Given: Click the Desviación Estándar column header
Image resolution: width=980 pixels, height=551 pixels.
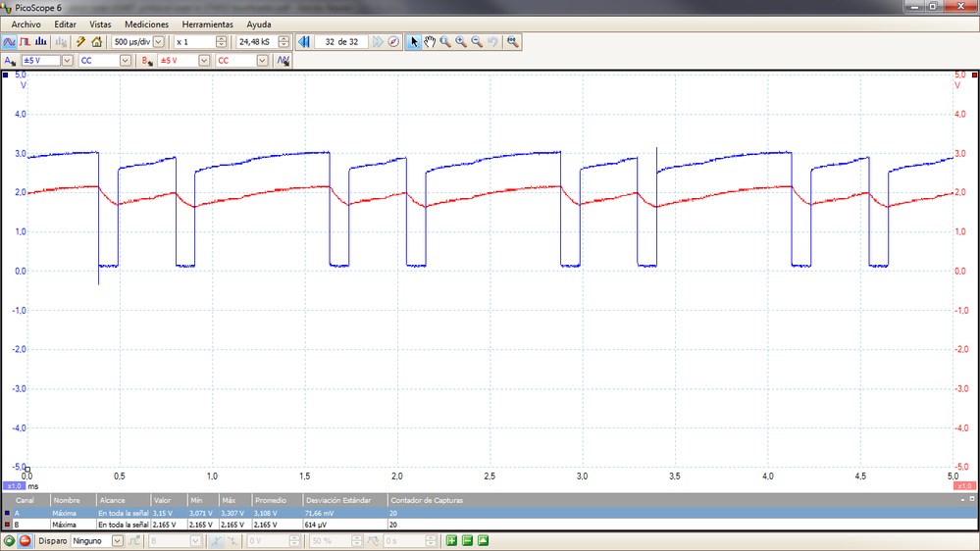Looking at the screenshot, I should tap(345, 500).
